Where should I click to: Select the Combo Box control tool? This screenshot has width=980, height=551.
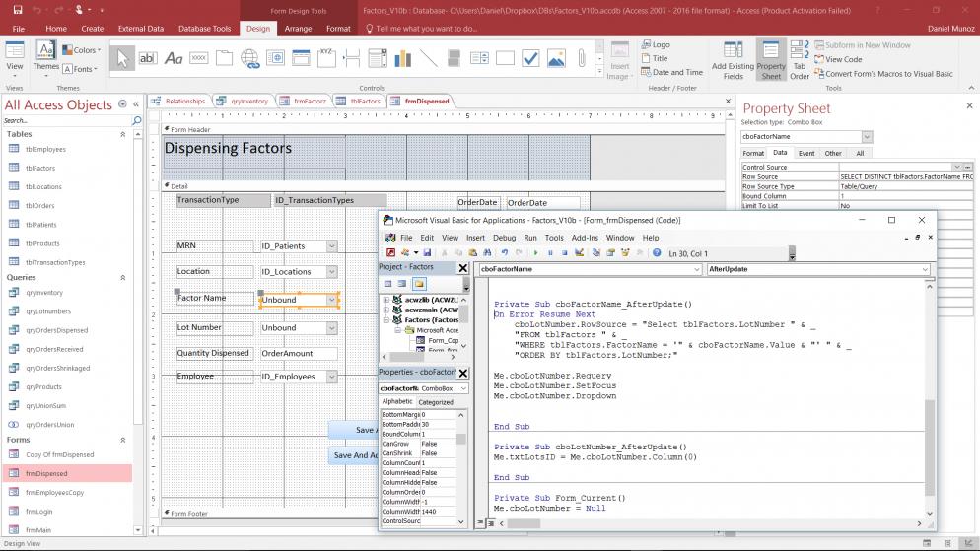click(x=378, y=58)
